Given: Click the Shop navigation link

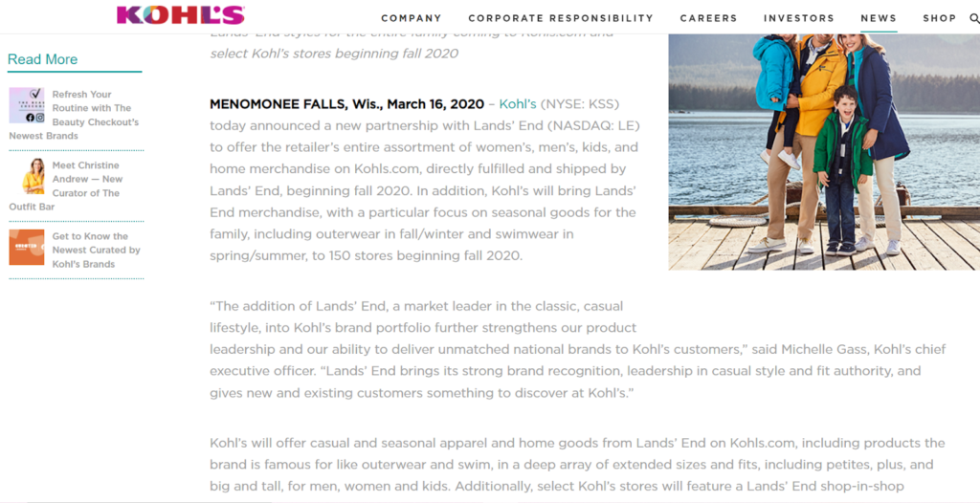Looking at the screenshot, I should (939, 18).
